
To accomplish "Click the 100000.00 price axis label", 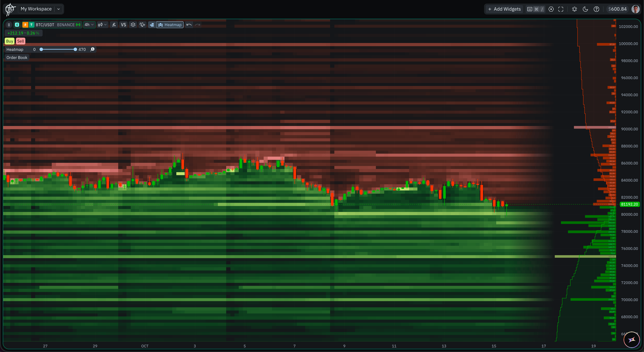I will (628, 44).
